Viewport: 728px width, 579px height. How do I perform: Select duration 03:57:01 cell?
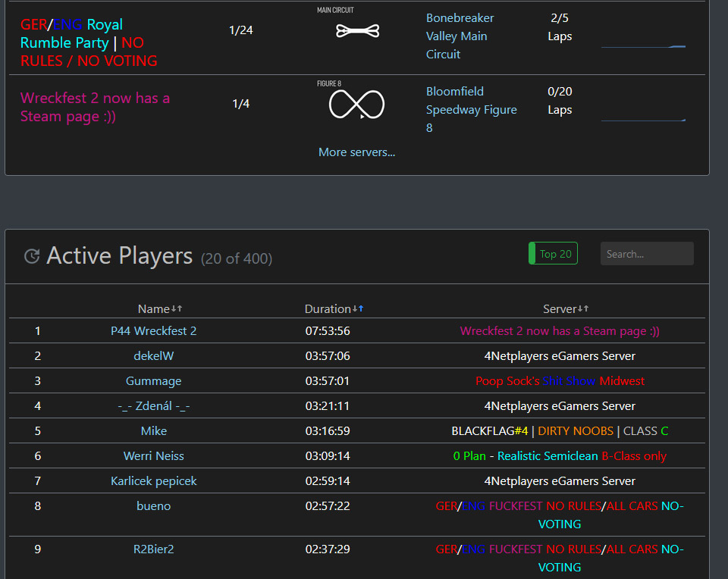click(328, 381)
